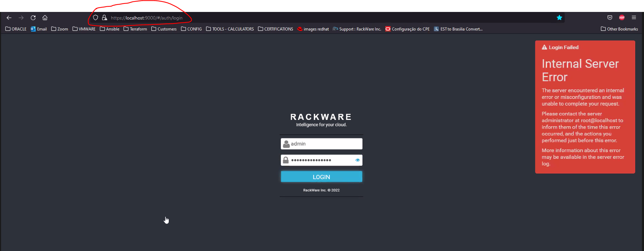Screen dimensions: 644x251
Task: Open the VMWARE bookmarks folder
Action: [84, 29]
